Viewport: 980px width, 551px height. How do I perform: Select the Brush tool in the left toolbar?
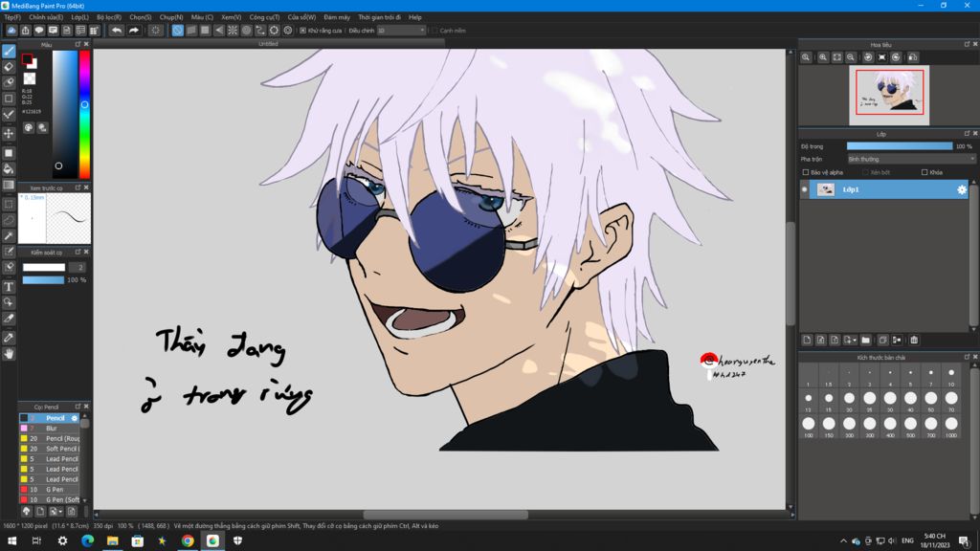pos(9,51)
